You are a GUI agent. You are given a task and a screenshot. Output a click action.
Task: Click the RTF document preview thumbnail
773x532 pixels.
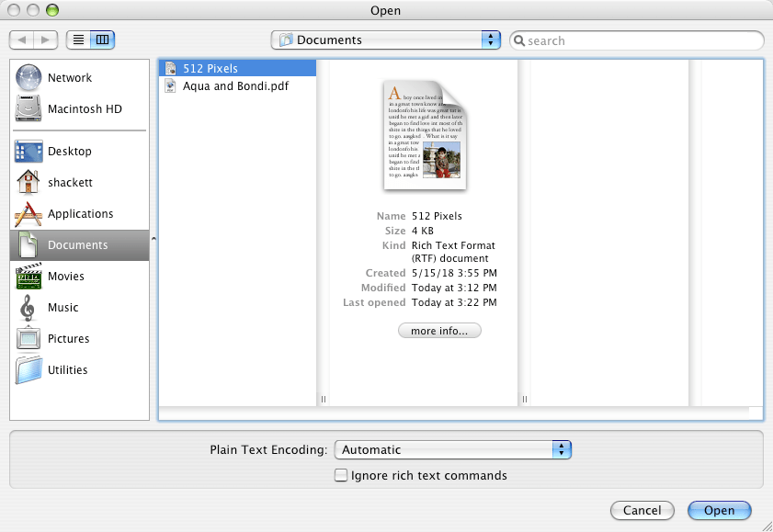point(425,135)
